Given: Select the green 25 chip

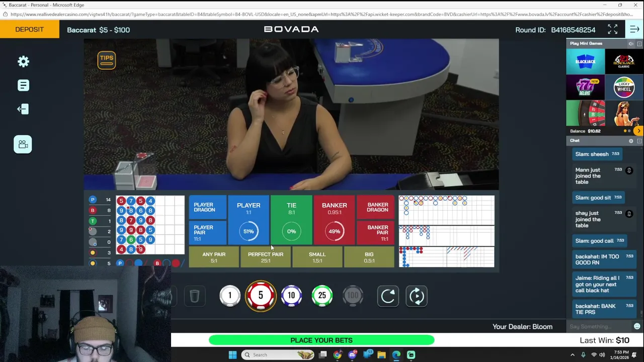Looking at the screenshot, I should pyautogui.click(x=322, y=296).
